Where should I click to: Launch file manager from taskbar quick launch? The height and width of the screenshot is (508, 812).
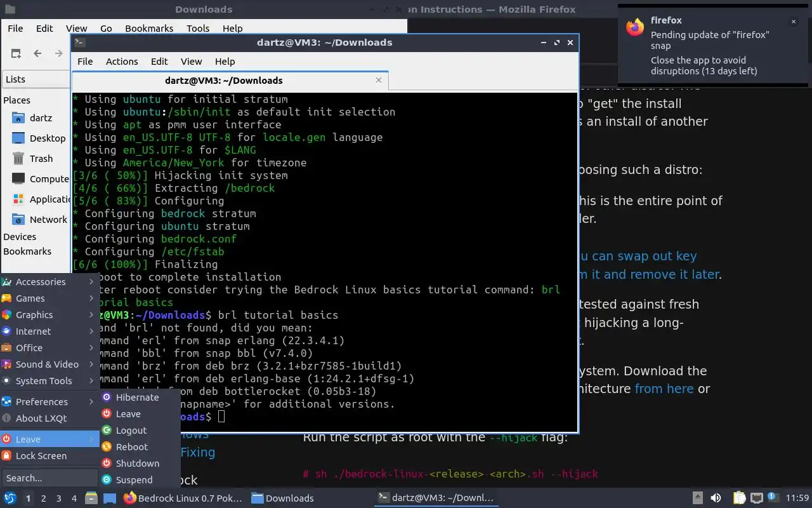coord(91,498)
